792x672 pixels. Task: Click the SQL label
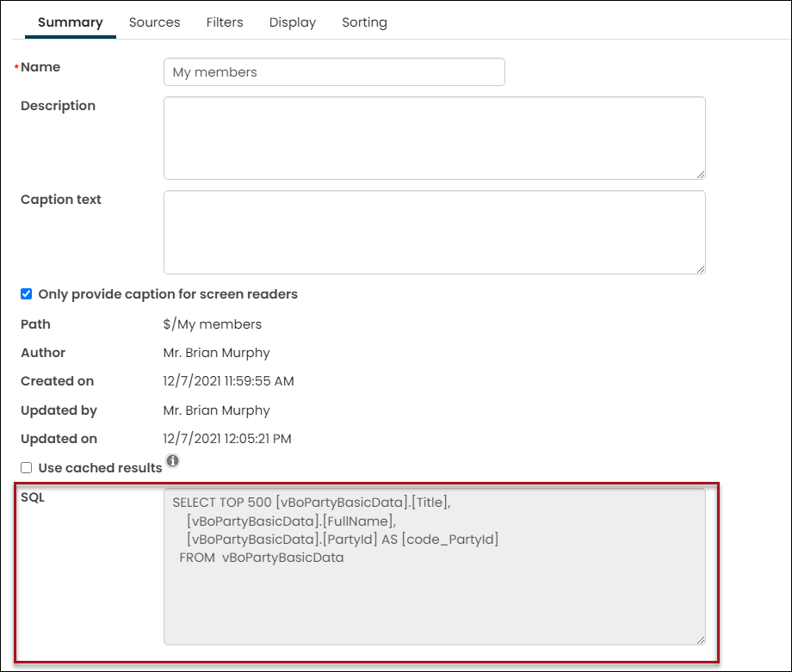coord(33,497)
